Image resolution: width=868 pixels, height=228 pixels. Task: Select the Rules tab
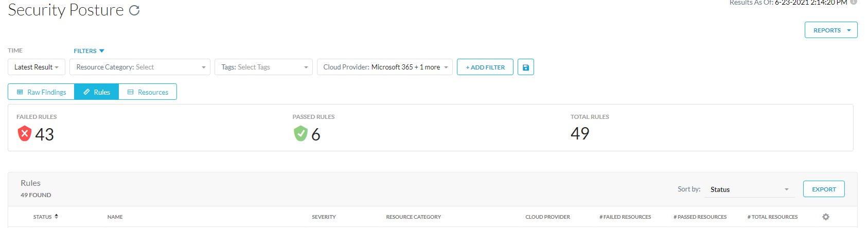97,92
